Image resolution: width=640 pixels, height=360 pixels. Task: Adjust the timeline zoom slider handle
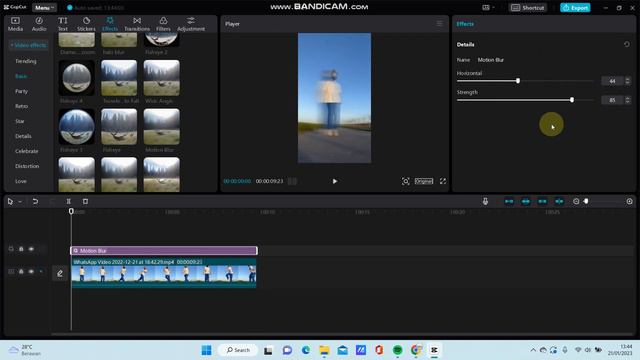(x=586, y=201)
